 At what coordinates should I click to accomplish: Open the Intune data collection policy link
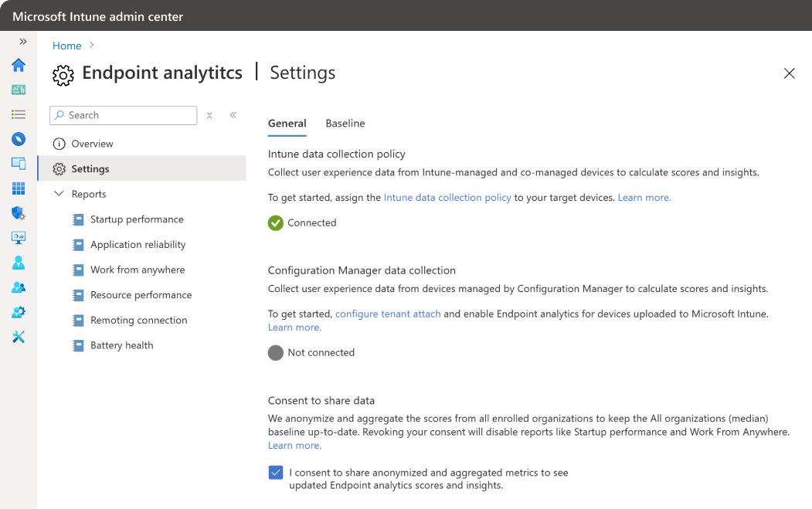pyautogui.click(x=447, y=198)
